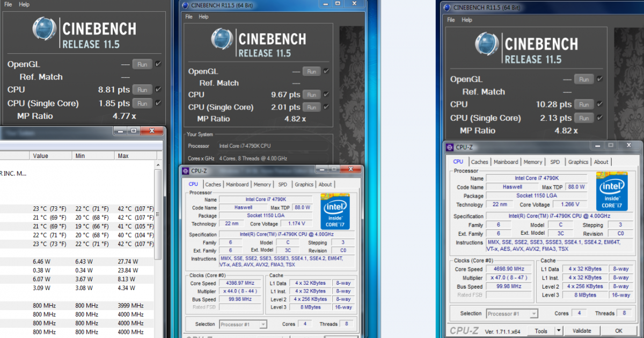Viewport: 644px width, 338px height.
Task: Click the Cinebench title bar icon in the 9.67 pts window
Action: pos(186,5)
